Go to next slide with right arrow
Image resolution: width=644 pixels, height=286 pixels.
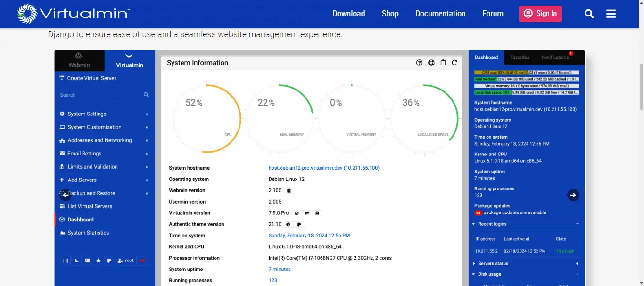[573, 195]
